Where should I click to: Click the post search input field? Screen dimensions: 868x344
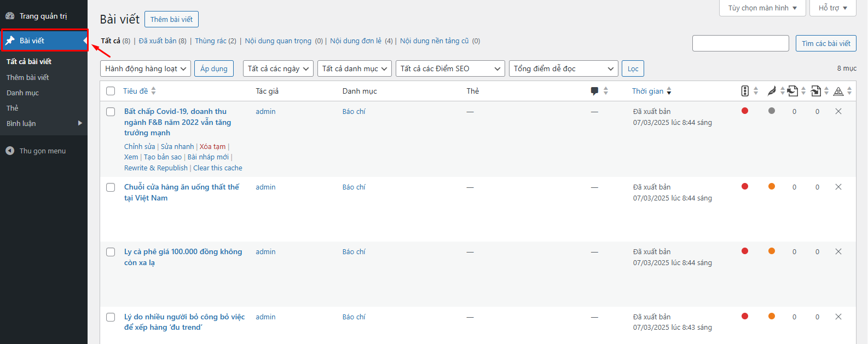coord(740,43)
